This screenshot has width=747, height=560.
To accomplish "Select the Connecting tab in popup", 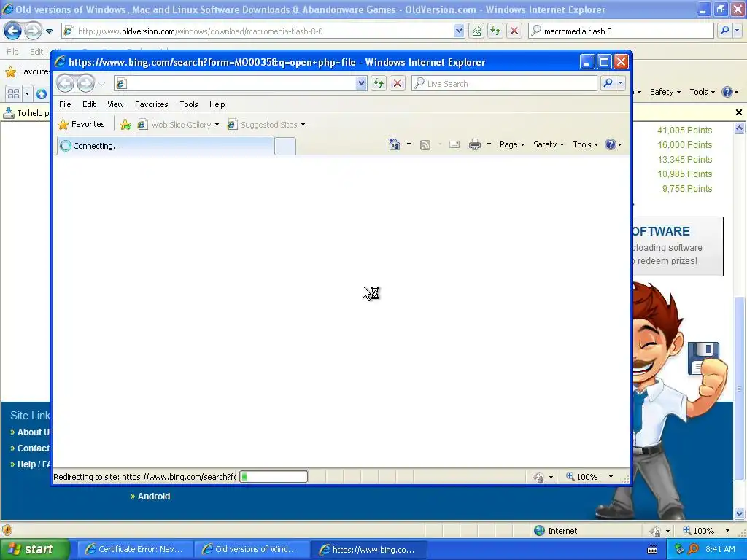I will pos(166,146).
